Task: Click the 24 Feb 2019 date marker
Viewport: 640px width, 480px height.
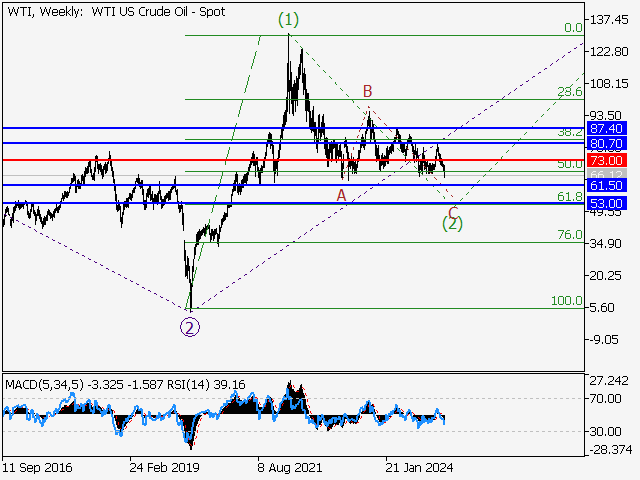Action: click(x=165, y=467)
